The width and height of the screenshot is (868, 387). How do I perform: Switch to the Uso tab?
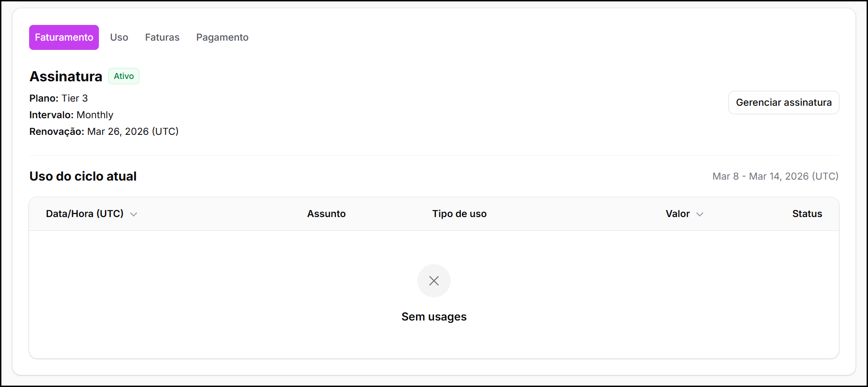pos(119,37)
